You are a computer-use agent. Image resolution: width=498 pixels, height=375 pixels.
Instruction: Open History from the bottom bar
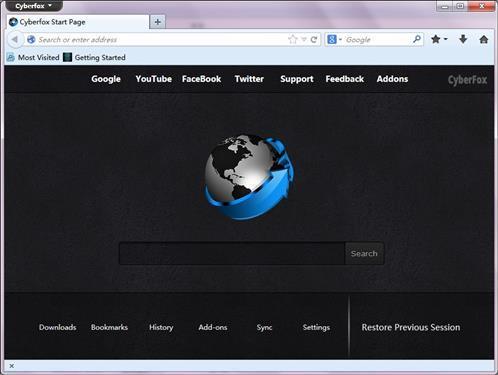[161, 327]
